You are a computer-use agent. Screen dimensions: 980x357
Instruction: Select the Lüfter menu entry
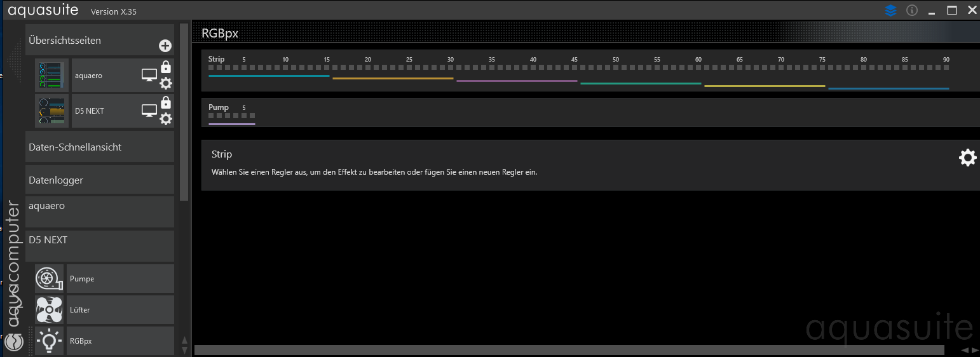pos(120,310)
